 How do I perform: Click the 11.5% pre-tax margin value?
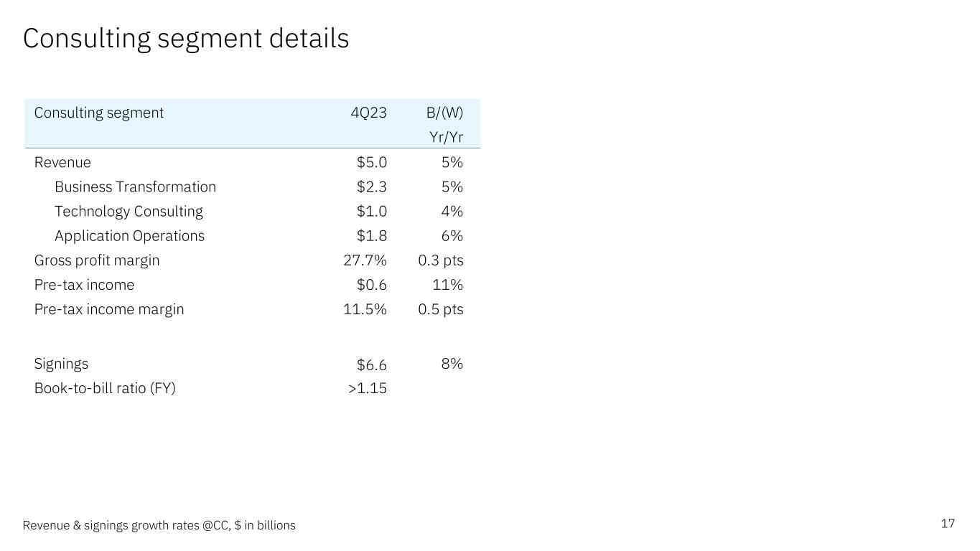coord(365,309)
